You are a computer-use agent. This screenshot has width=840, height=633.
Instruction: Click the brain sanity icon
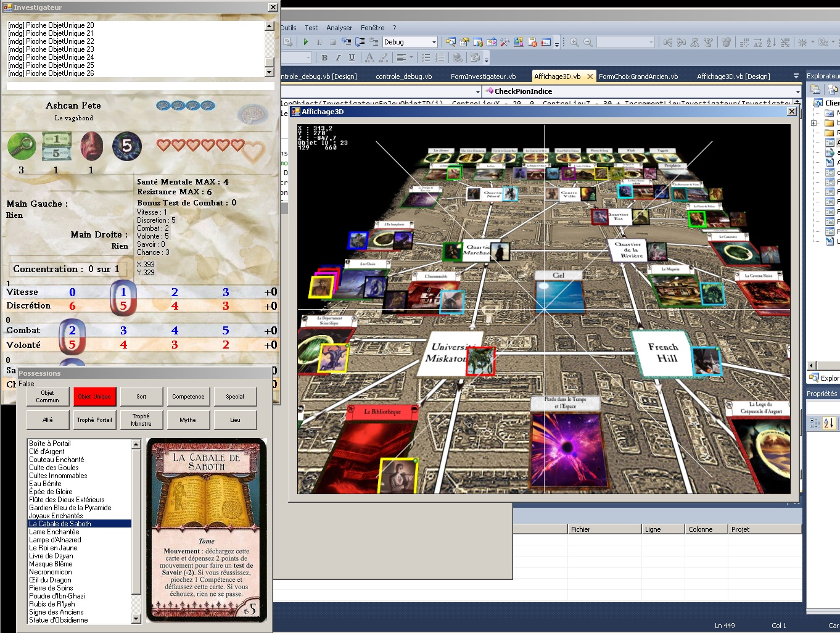(252, 114)
